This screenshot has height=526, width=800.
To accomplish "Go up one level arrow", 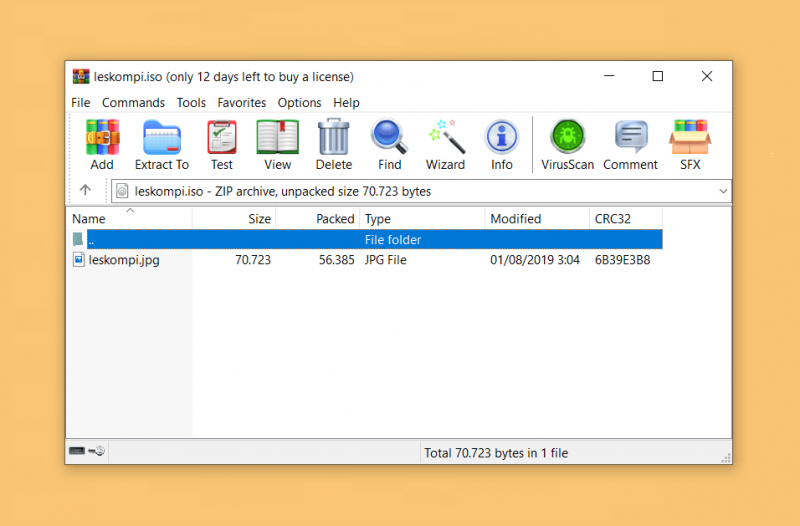I will 85,190.
